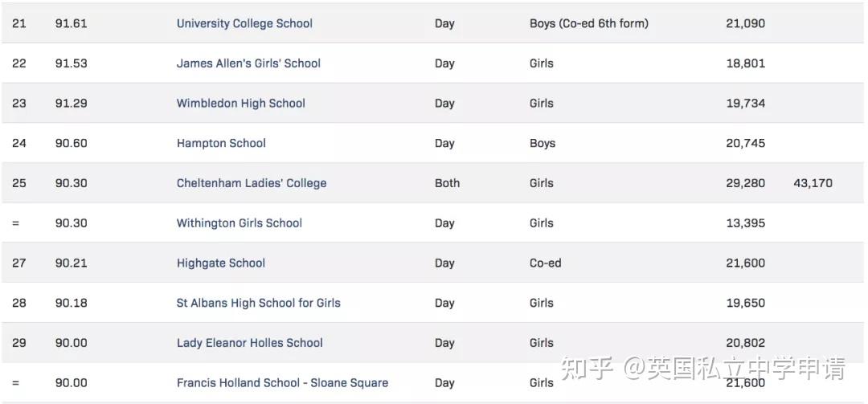Select score 90.18 for St Albans
The width and height of the screenshot is (868, 404).
[71, 303]
